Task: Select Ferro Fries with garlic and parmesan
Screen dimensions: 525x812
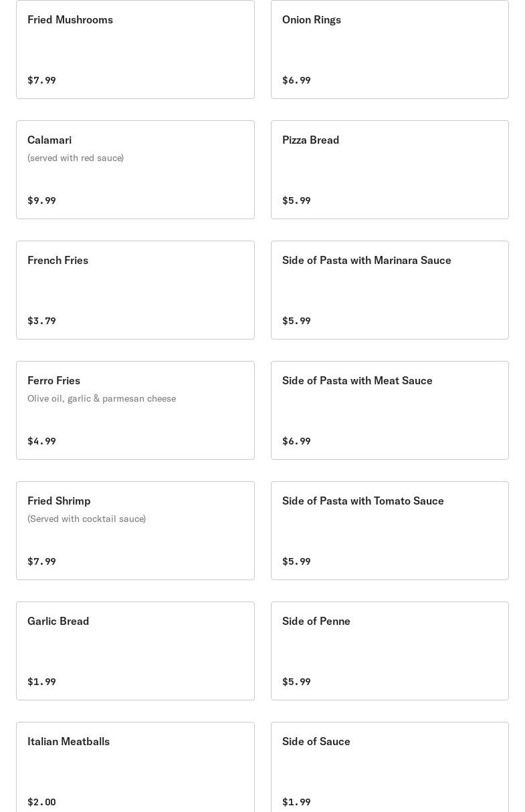Action: 135,410
